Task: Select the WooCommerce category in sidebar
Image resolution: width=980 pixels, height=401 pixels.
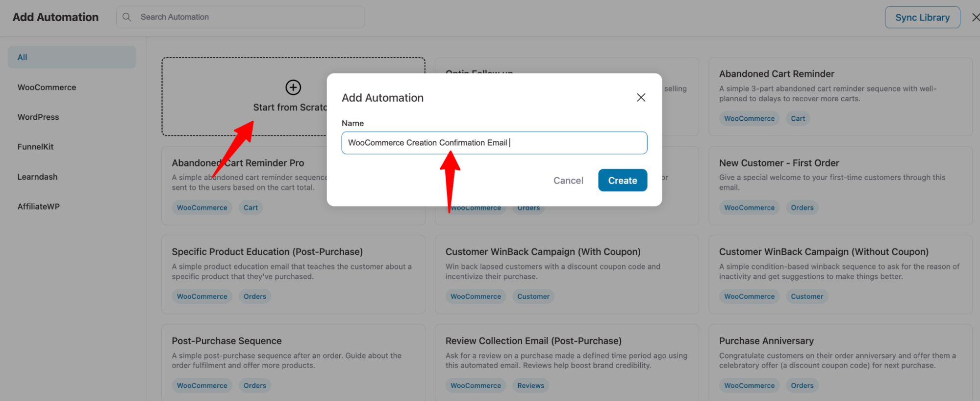Action: point(47,87)
